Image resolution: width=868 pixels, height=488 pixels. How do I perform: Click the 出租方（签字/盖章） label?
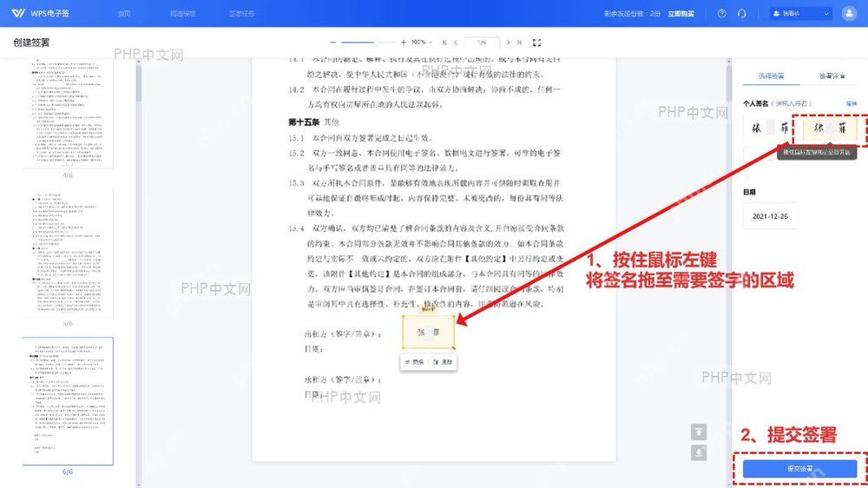click(343, 334)
